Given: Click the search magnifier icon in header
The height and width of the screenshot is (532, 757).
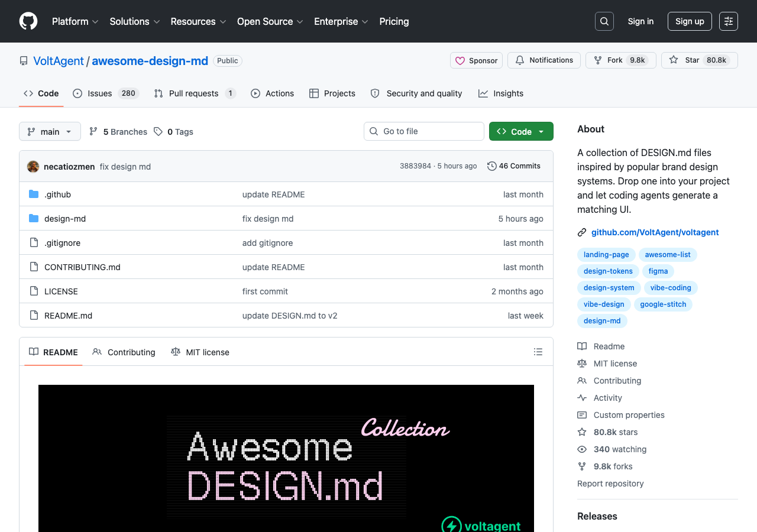Looking at the screenshot, I should click(x=604, y=21).
